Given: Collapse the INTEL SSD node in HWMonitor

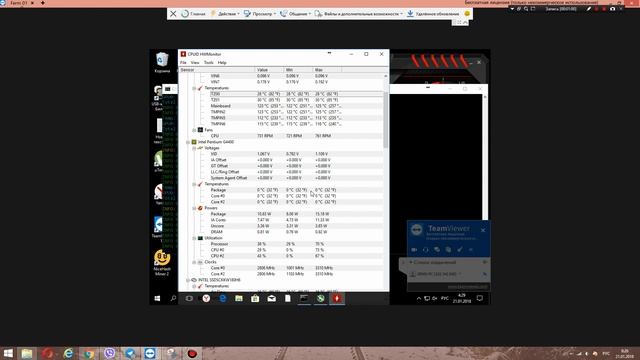Looking at the screenshot, I should 188,280.
